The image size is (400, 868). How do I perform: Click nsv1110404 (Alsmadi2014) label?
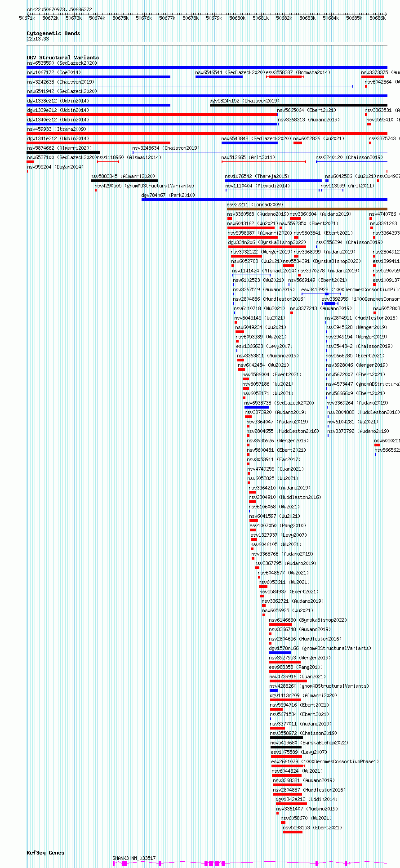[x=258, y=186]
